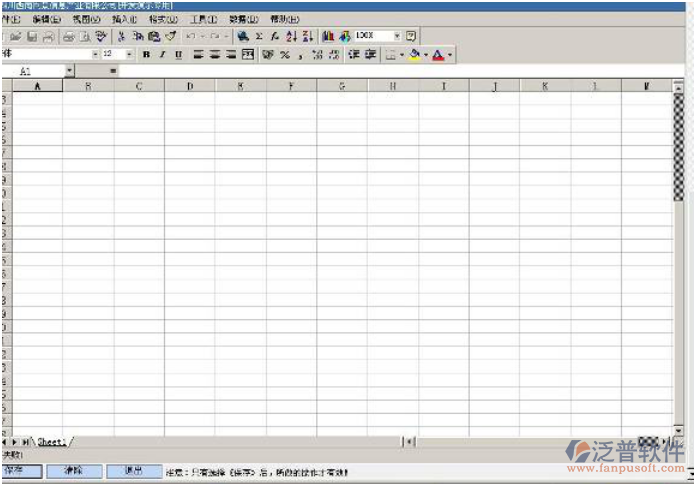This screenshot has height=484, width=695.
Task: Apply Currency style icon
Action: click(268, 55)
